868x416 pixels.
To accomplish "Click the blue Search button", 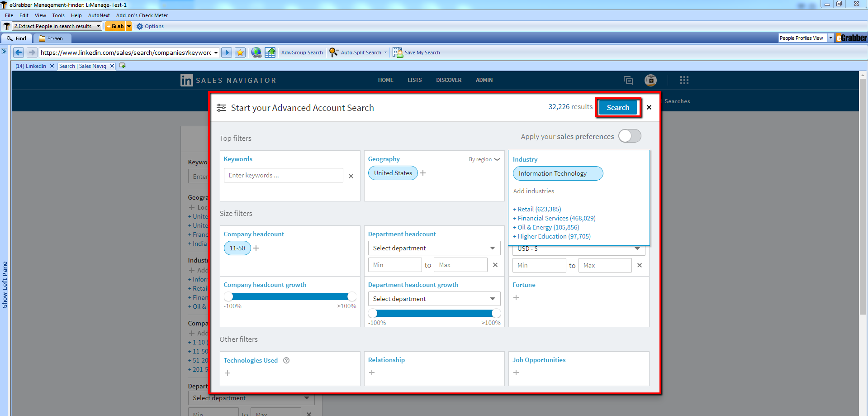I will pos(618,107).
